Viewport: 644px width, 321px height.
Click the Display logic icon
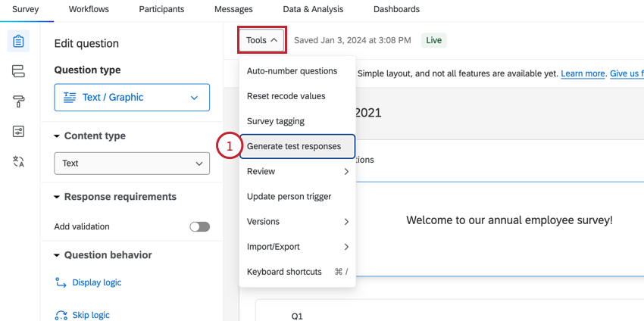(x=61, y=282)
